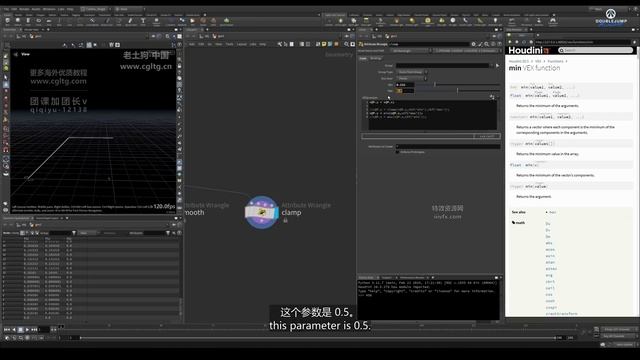Click the Ambient Light shelf tool

(495, 21)
